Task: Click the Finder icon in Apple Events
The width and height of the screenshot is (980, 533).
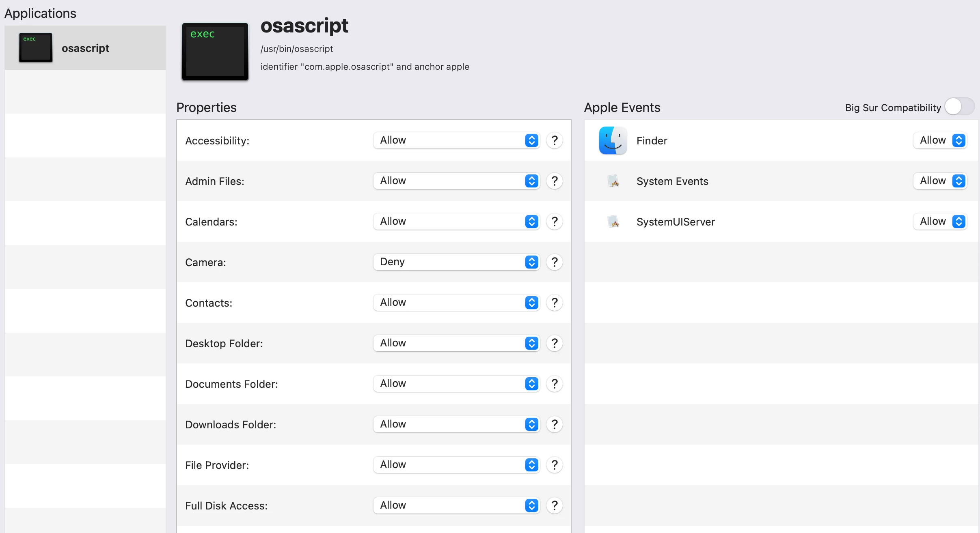Action: pos(613,140)
